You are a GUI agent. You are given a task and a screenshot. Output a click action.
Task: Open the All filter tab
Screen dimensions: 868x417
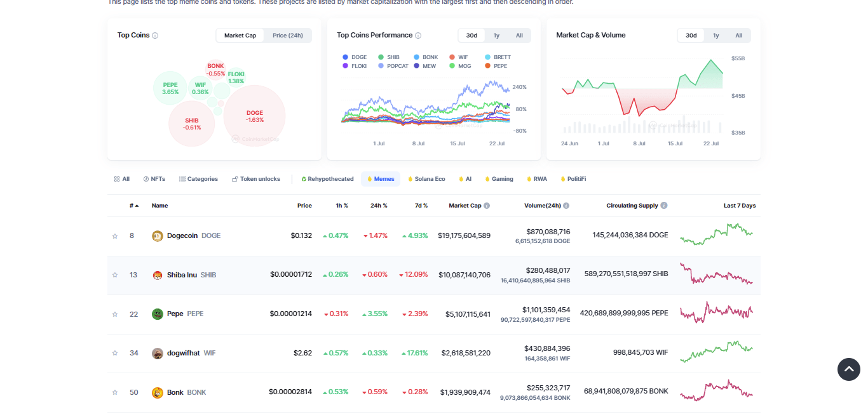point(122,179)
